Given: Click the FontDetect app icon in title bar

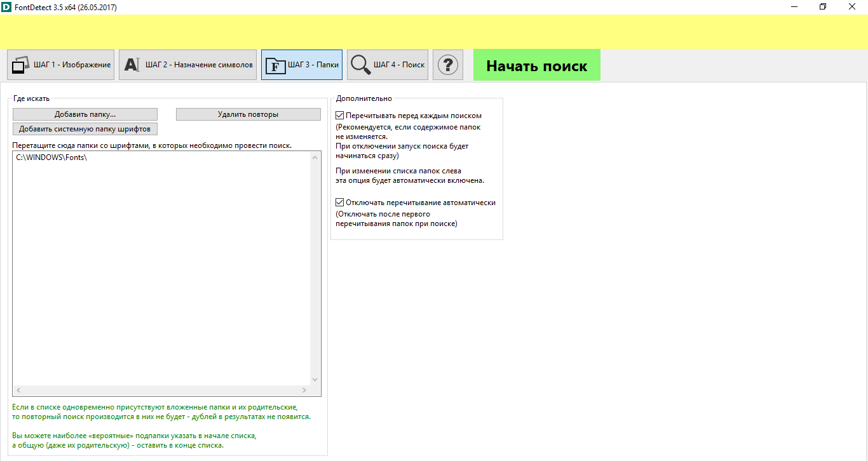Looking at the screenshot, I should coord(6,7).
